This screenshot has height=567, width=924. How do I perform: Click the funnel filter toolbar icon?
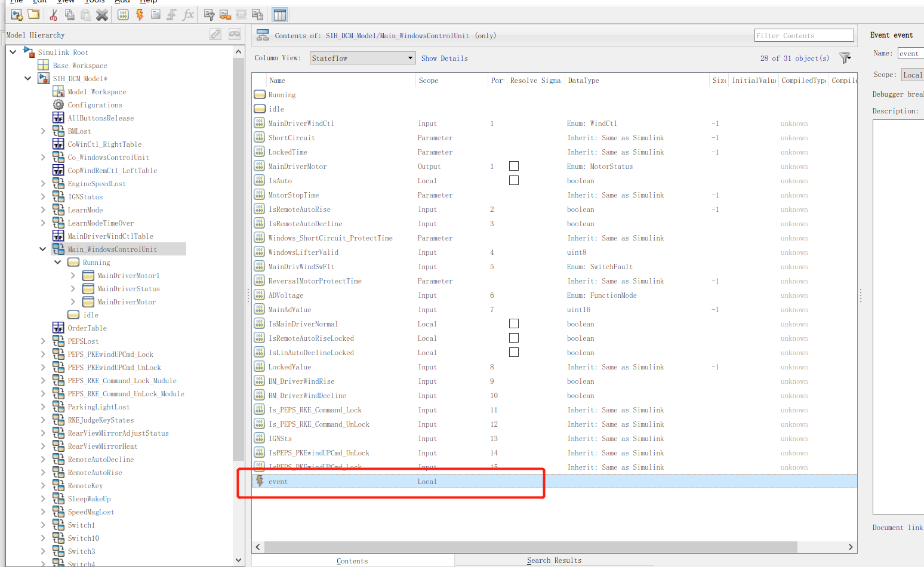(x=209, y=14)
